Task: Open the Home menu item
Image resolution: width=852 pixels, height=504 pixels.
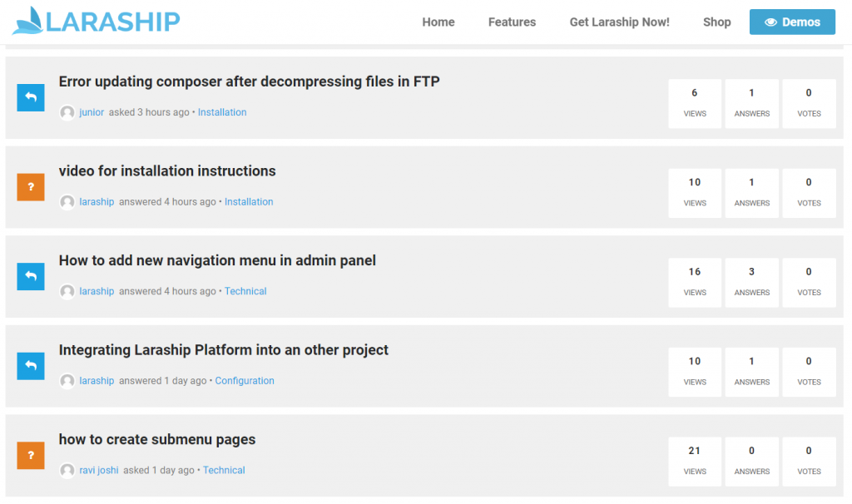Action: (438, 22)
